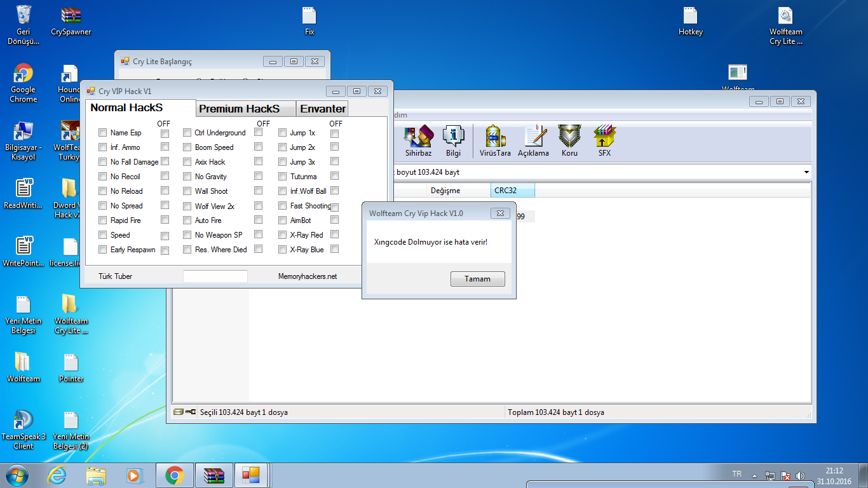The image size is (868, 488).
Task: Enable the No Gravity checkbox
Action: click(187, 177)
